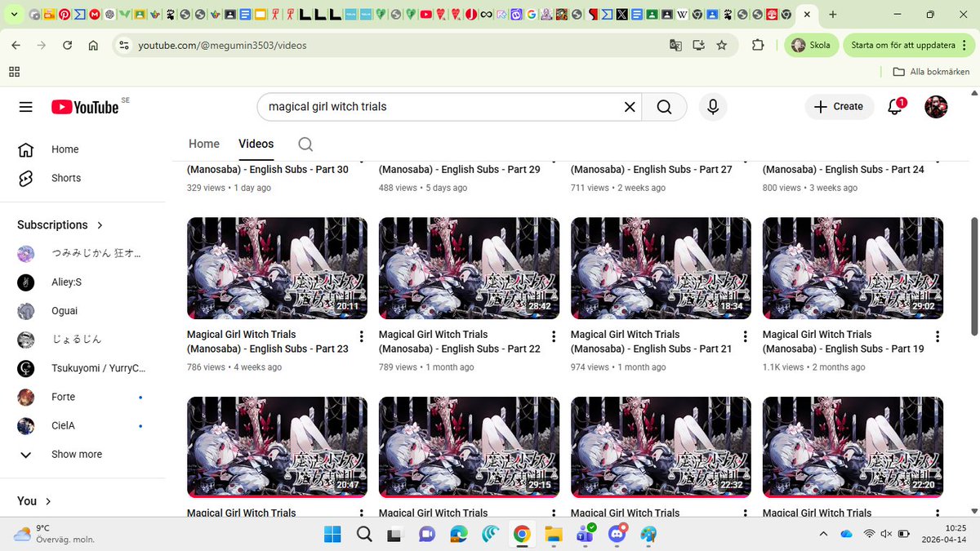Open the install app icon in the address bar
The height and width of the screenshot is (551, 980).
(x=698, y=46)
